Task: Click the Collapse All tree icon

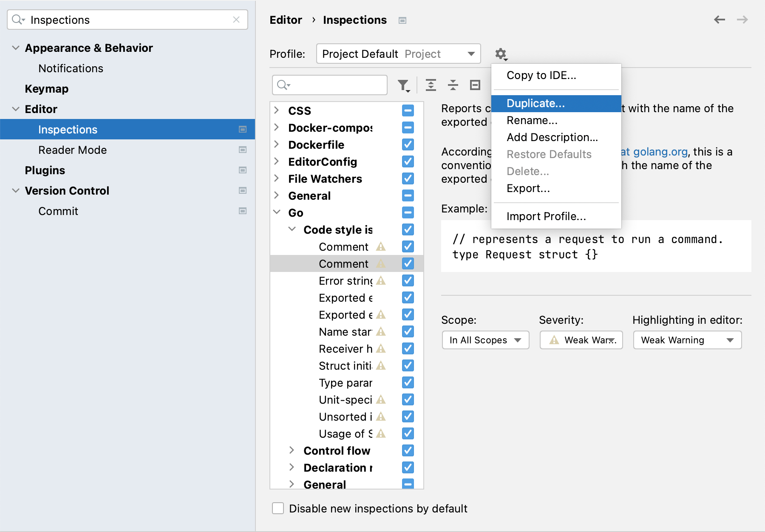Action: [x=453, y=85]
